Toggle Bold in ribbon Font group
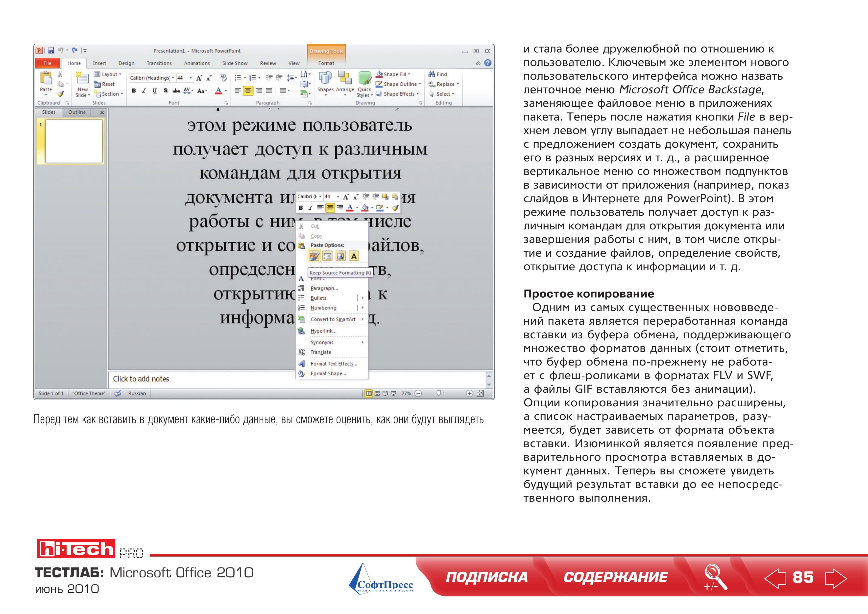Image resolution: width=868 pixels, height=614 pixels. [x=134, y=90]
